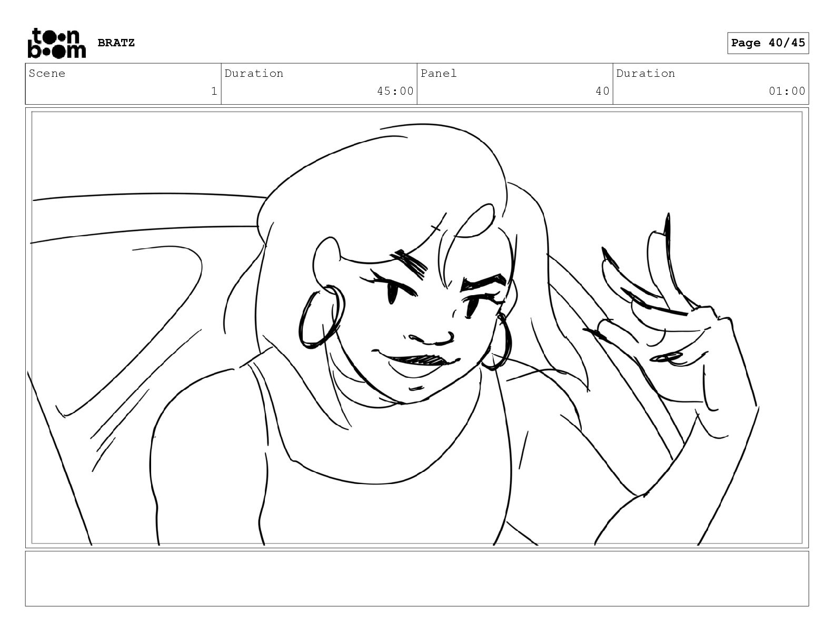Image resolution: width=834 pixels, height=644 pixels.
Task: Select the panel number value 40
Action: [602, 91]
